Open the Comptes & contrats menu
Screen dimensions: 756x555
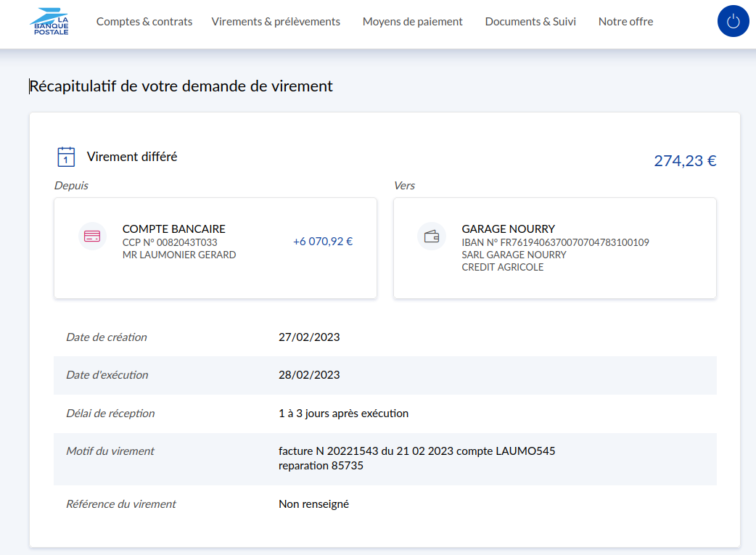144,22
